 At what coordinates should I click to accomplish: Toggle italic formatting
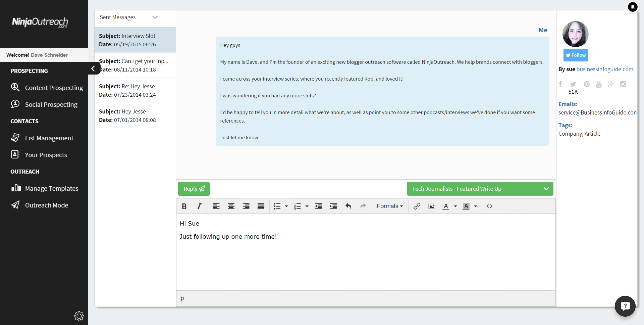click(x=199, y=206)
